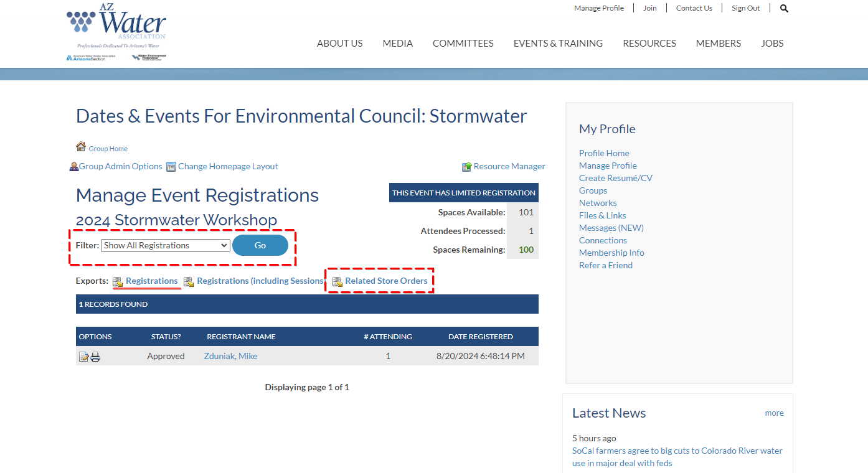Open the Group Home link
The width and height of the screenshot is (868, 473).
point(108,149)
